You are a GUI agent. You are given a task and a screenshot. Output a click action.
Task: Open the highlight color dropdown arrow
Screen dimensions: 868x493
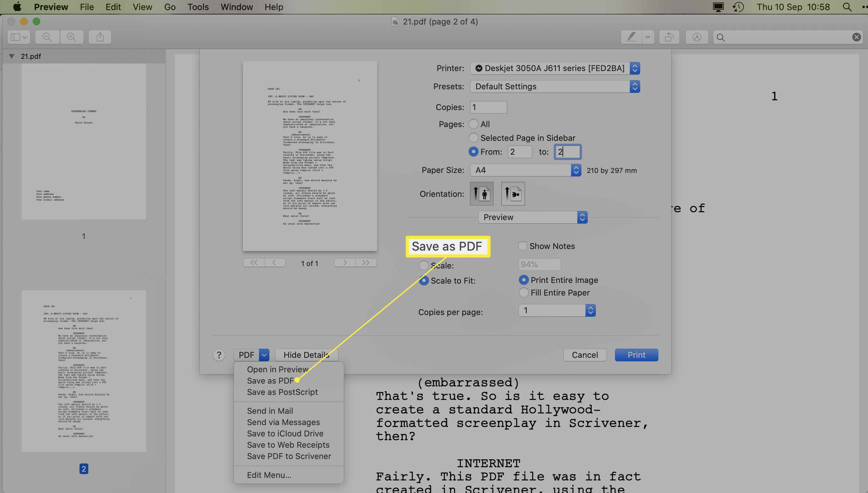(x=648, y=37)
